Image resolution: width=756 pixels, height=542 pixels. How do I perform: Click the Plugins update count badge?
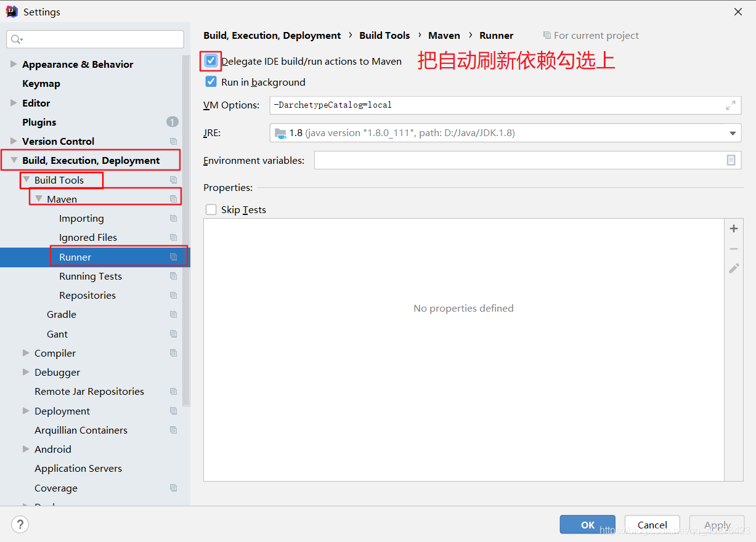point(173,122)
